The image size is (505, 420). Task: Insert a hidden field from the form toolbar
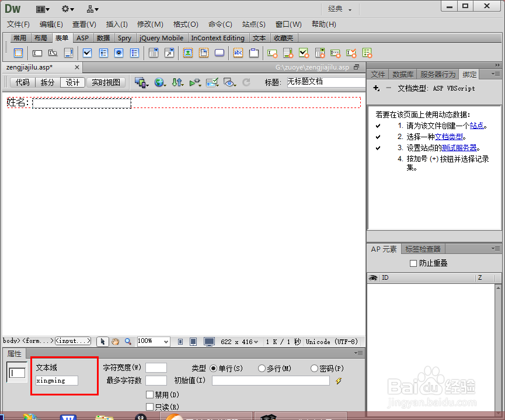[53, 53]
